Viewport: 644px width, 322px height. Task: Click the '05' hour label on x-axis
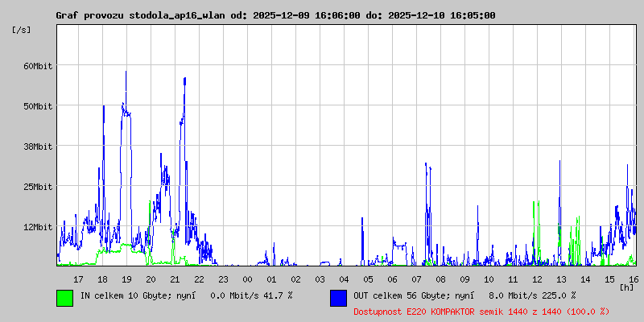368,279
